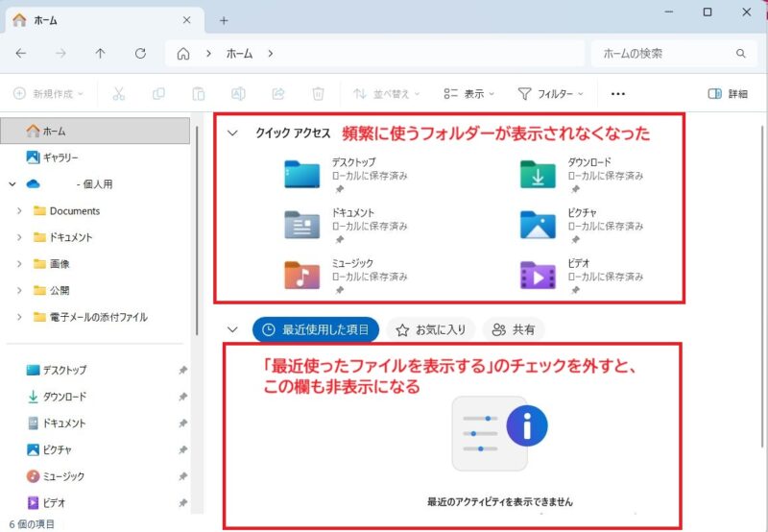Select the 最近使用した項目 tab
Viewport: 768px width, 532px height.
tap(316, 329)
